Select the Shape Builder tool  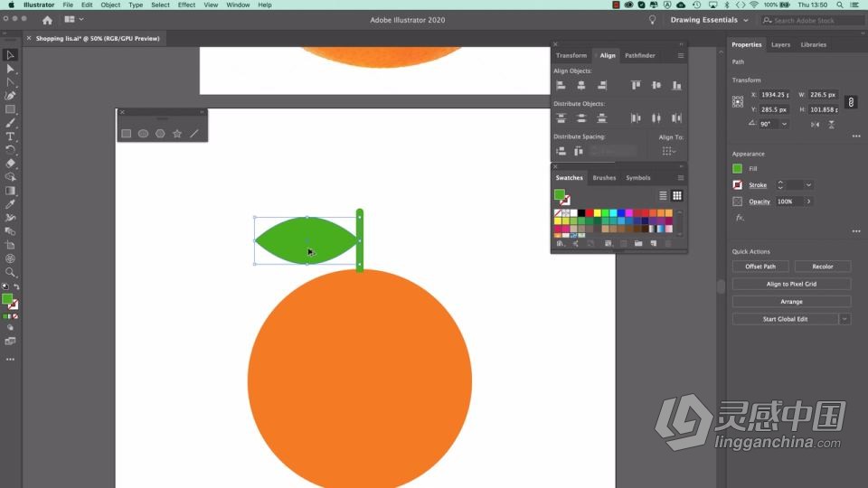tap(10, 177)
